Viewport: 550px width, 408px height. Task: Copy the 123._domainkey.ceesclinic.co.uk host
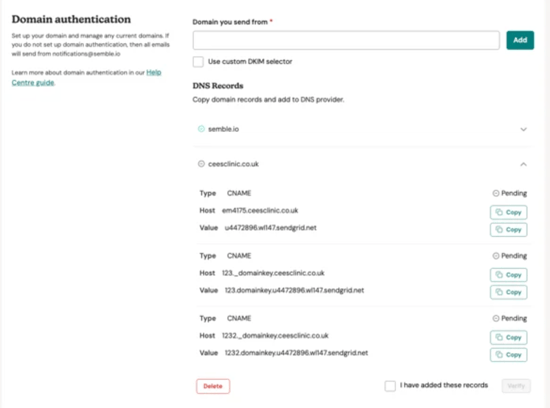pos(508,275)
